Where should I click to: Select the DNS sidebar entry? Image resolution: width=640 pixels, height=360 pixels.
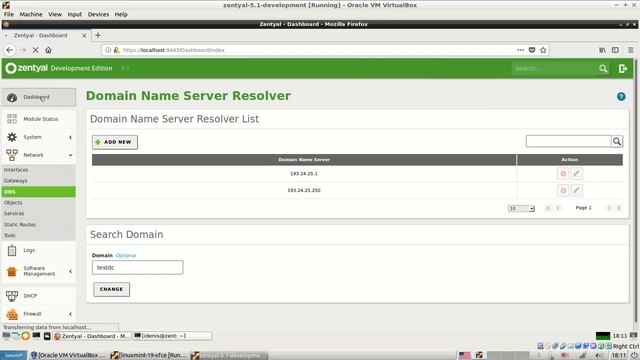[38, 192]
